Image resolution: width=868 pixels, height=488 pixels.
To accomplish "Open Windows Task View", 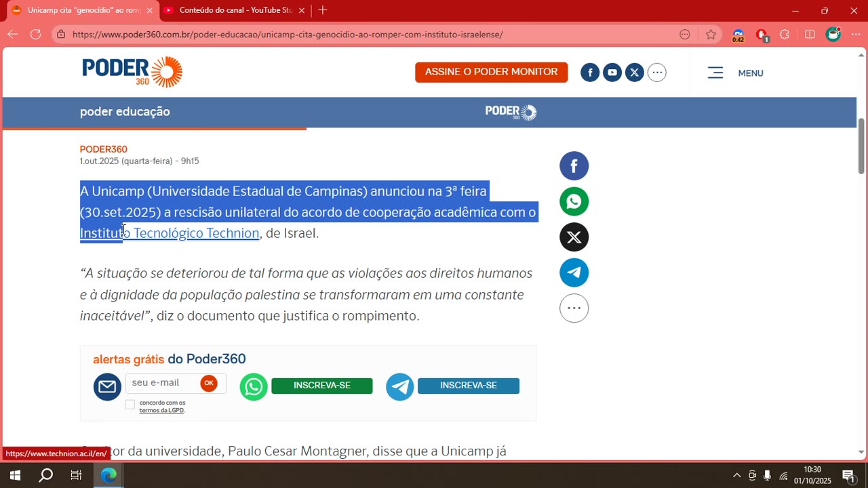I will click(76, 475).
